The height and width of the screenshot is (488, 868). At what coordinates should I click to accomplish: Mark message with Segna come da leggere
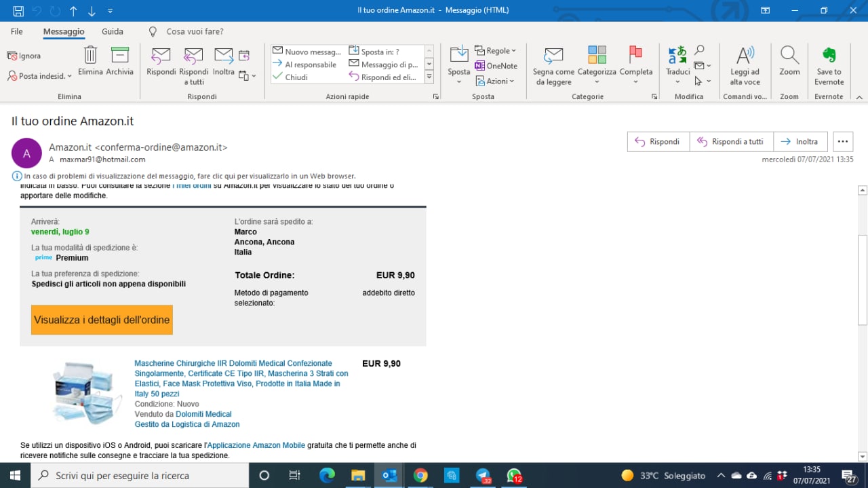coord(553,57)
